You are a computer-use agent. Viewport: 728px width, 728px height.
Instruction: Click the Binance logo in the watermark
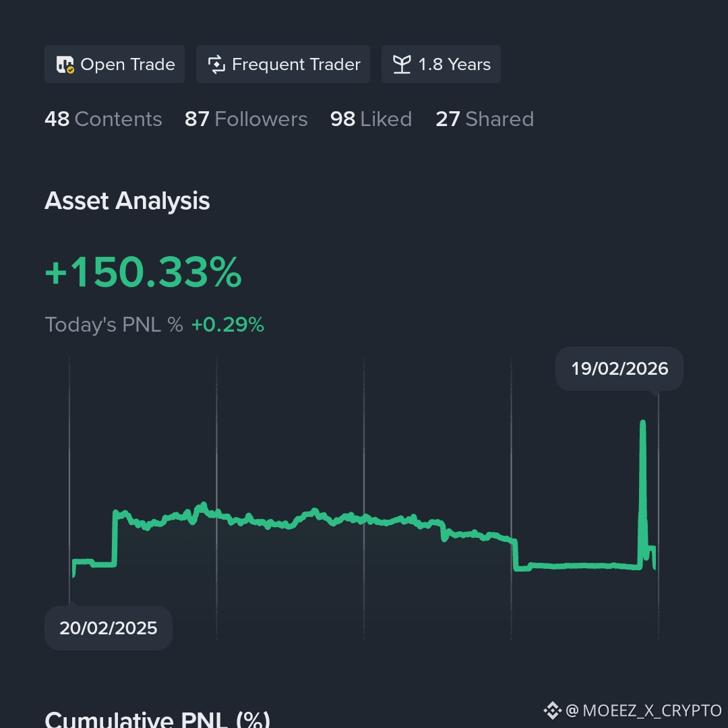tap(553, 710)
